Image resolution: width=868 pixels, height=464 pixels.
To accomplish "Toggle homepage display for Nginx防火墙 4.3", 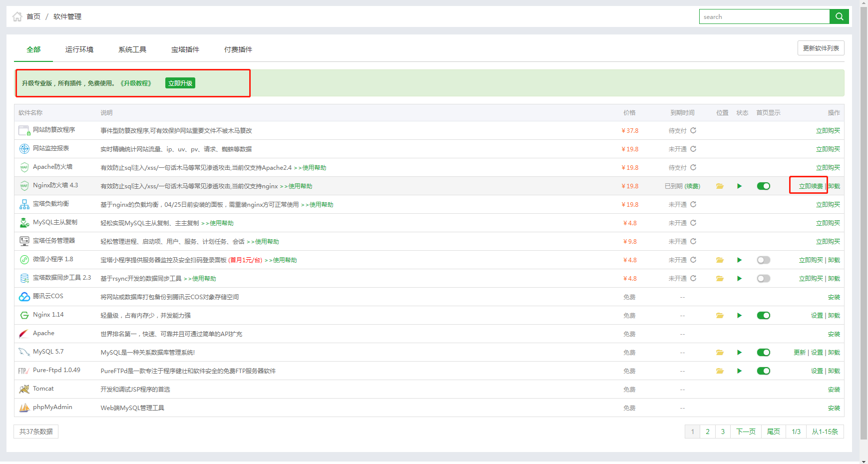I will (764, 186).
